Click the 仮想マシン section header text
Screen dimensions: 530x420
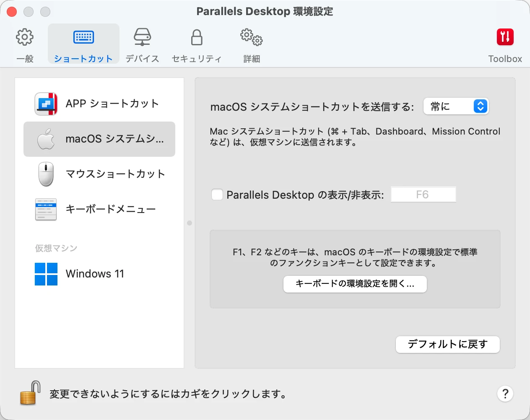pyautogui.click(x=56, y=248)
